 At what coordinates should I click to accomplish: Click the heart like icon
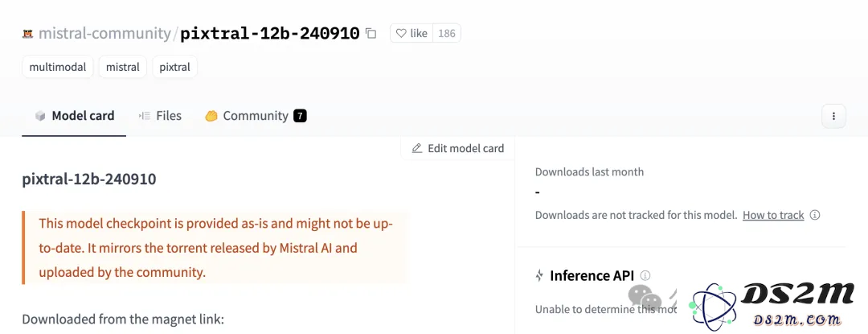point(401,33)
